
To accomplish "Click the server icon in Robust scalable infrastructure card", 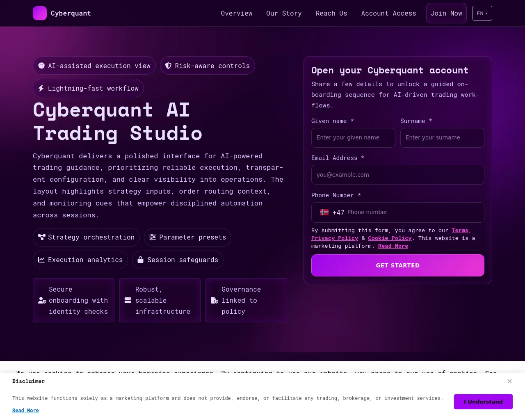I will tap(128, 300).
